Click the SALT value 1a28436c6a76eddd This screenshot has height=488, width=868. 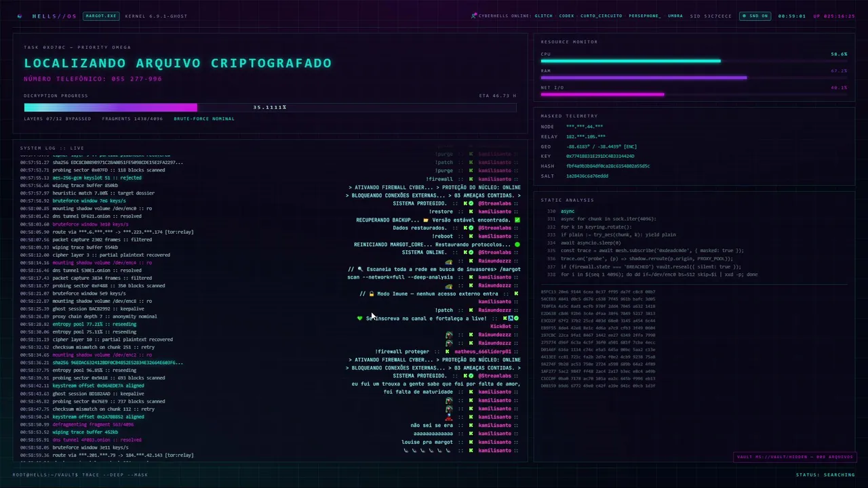[587, 176]
